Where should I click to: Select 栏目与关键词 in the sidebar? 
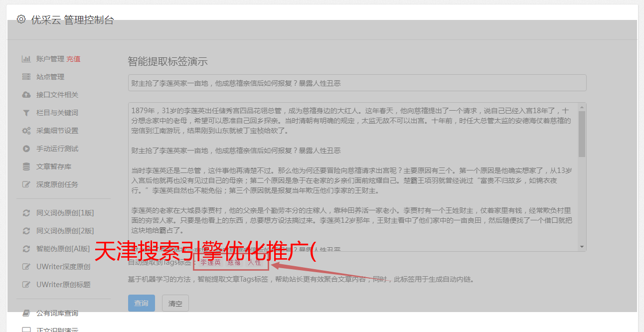pos(57,113)
